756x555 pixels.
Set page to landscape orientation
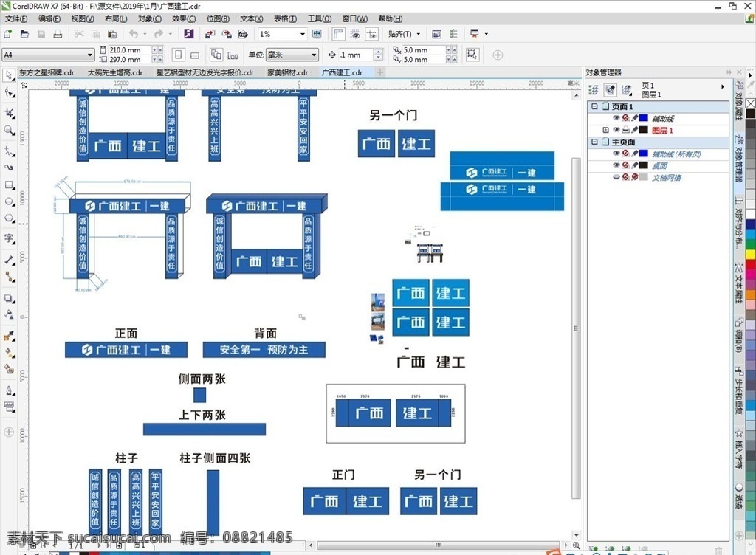tap(195, 55)
